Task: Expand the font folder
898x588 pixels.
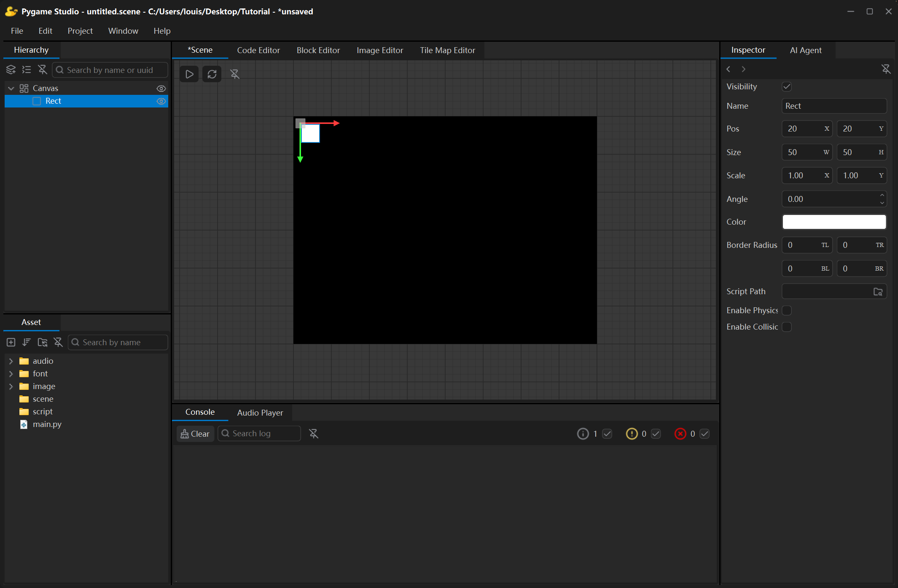Action: pyautogui.click(x=11, y=374)
